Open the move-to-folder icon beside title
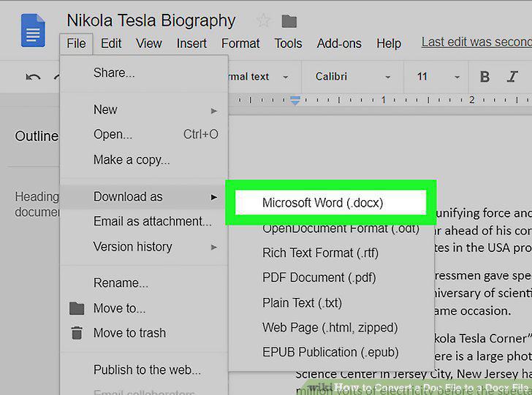 (289, 21)
